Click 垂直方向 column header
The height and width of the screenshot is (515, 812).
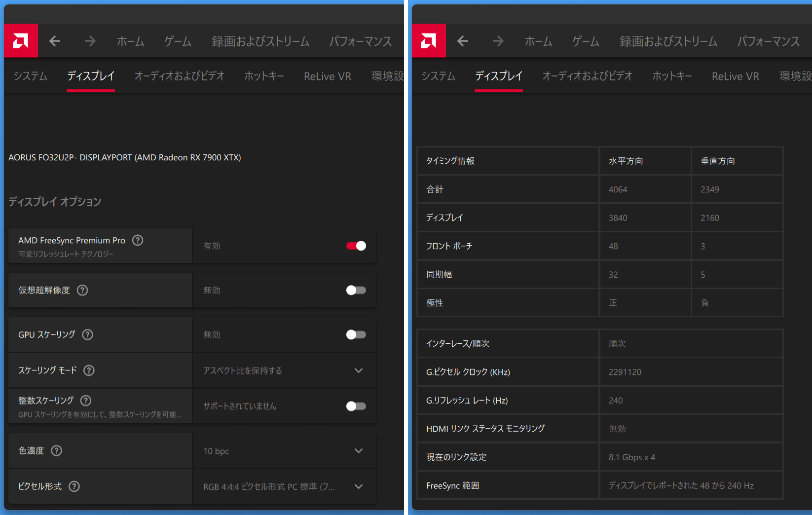coord(737,161)
